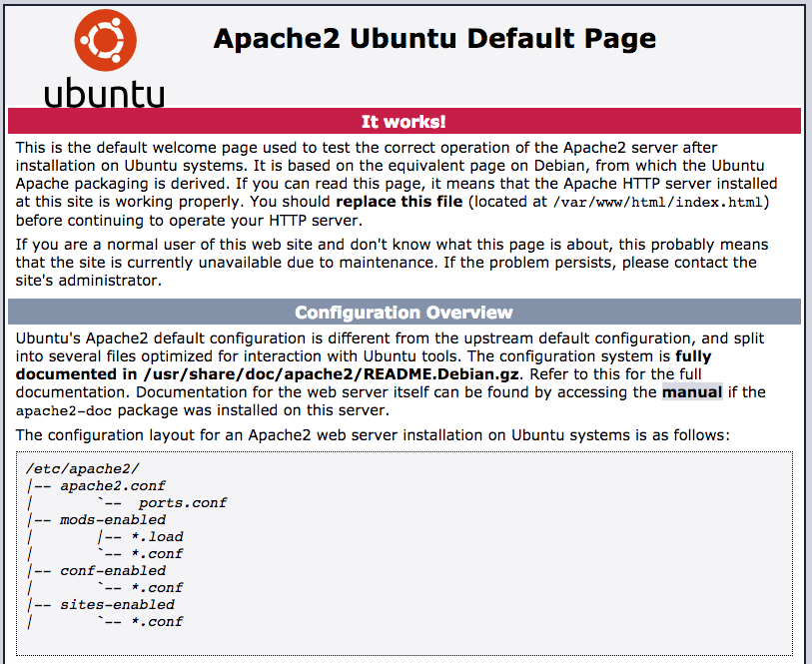Click the '/var/www/html/index.html' path
This screenshot has height=664, width=812.
click(657, 202)
